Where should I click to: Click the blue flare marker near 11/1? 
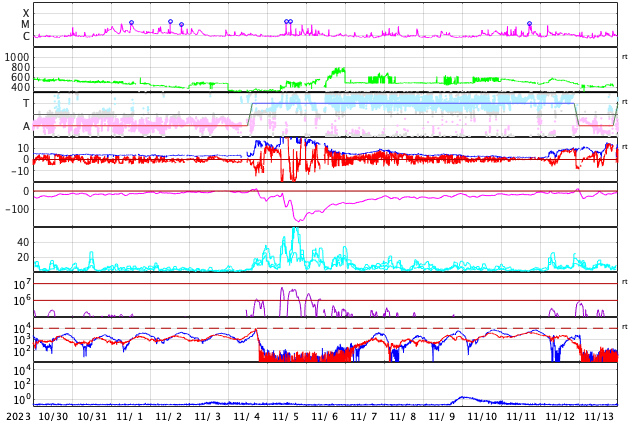[x=131, y=23]
